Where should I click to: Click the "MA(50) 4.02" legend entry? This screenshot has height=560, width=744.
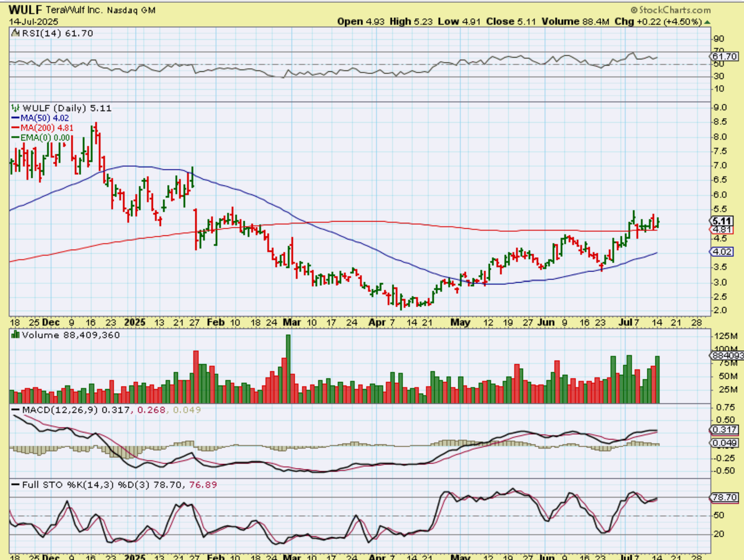click(45, 118)
